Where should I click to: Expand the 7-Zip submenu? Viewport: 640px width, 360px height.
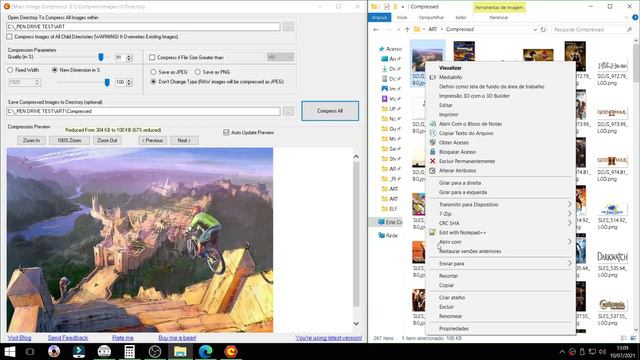[x=500, y=214]
